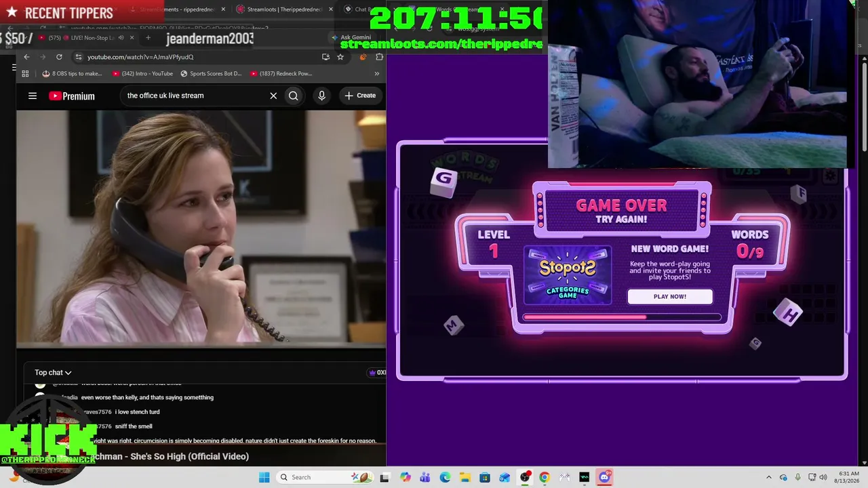The height and width of the screenshot is (488, 868).
Task: Open OBS Studio from the taskbar
Action: (x=525, y=477)
